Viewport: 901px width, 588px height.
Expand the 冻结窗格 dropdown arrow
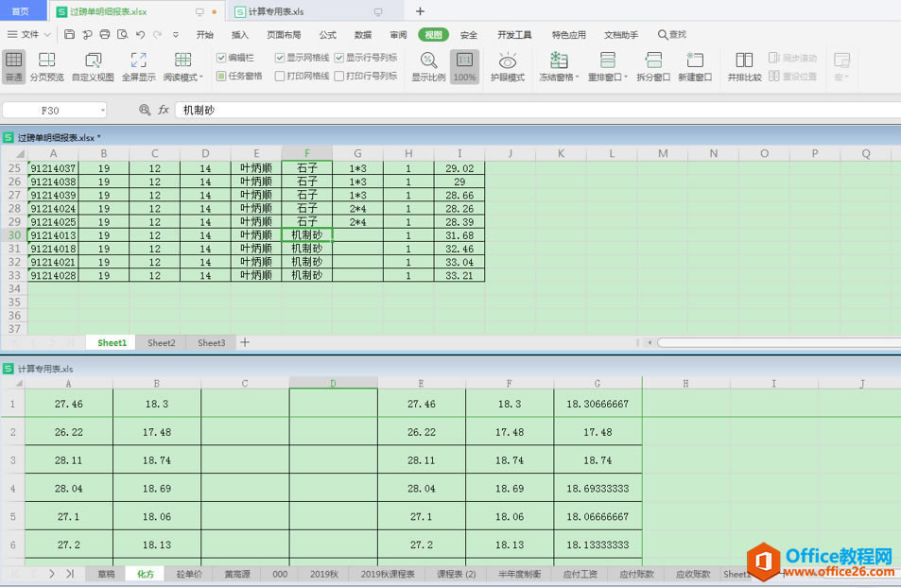577,77
